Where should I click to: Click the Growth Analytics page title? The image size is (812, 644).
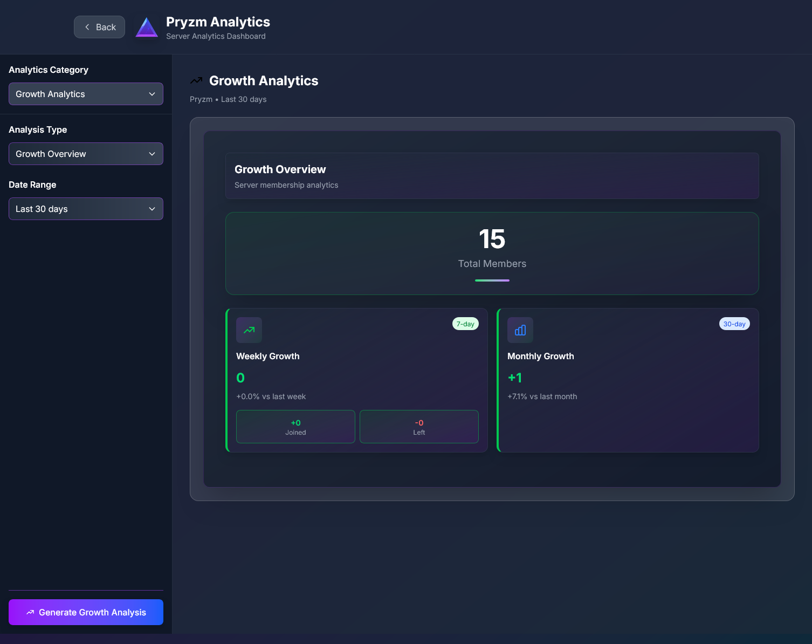pos(263,80)
